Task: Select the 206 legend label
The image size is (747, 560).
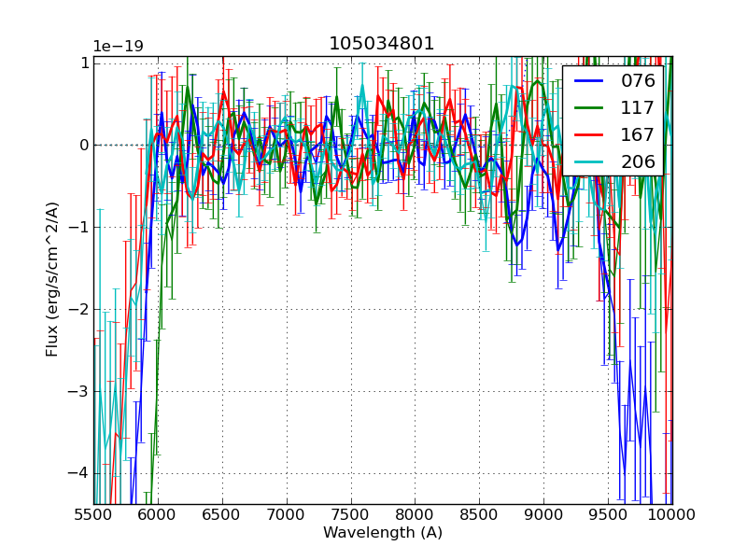Action: pos(637,161)
